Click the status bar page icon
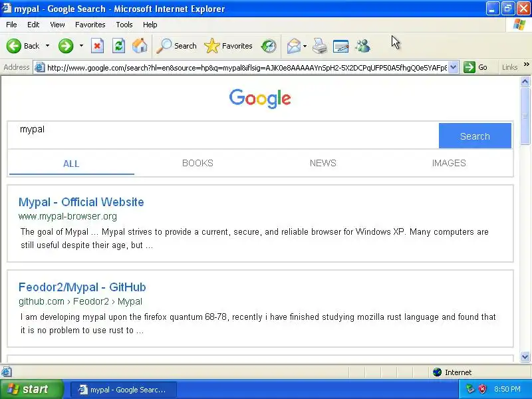 [x=7, y=372]
